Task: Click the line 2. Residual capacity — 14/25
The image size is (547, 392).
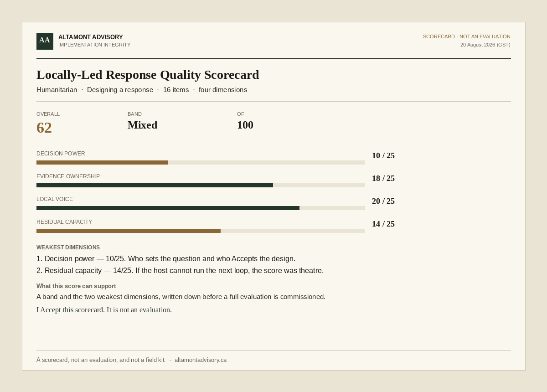Action: [x=180, y=271]
